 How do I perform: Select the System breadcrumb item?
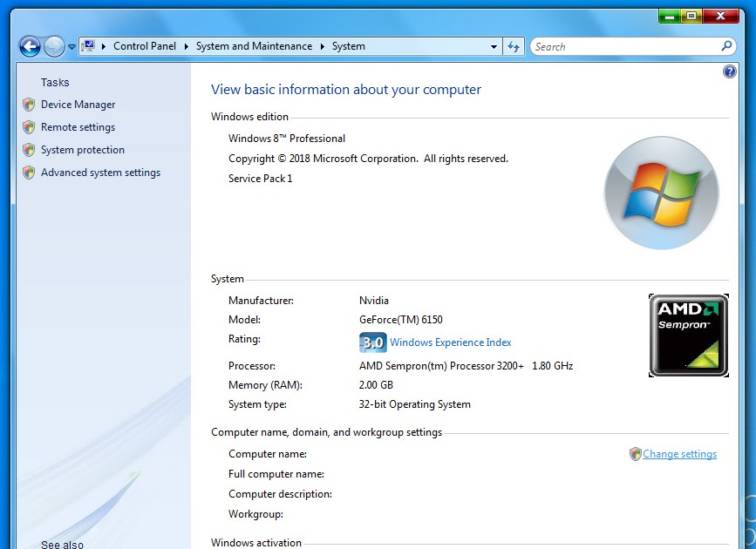(x=349, y=46)
